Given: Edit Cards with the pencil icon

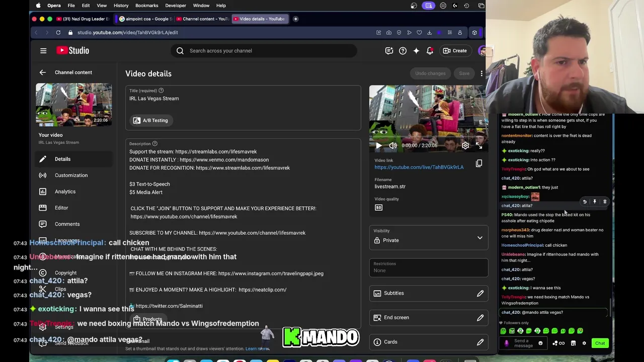Looking at the screenshot, I should 480,342.
